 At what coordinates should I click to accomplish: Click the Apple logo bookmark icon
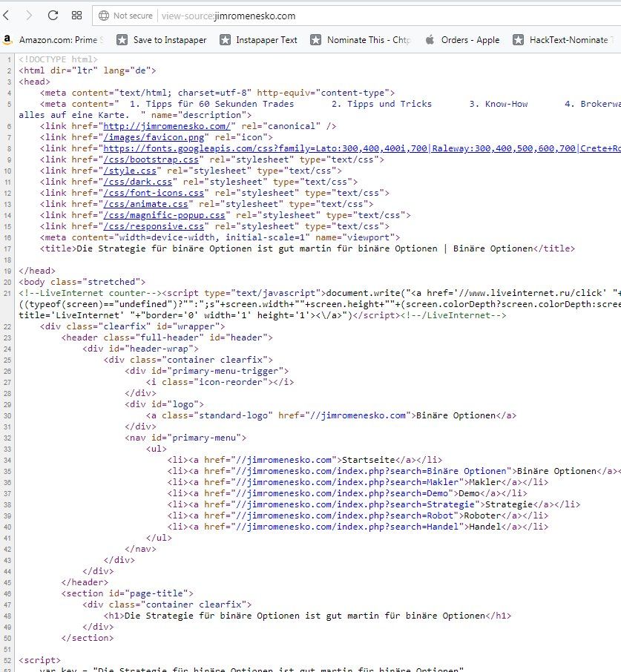pos(430,40)
